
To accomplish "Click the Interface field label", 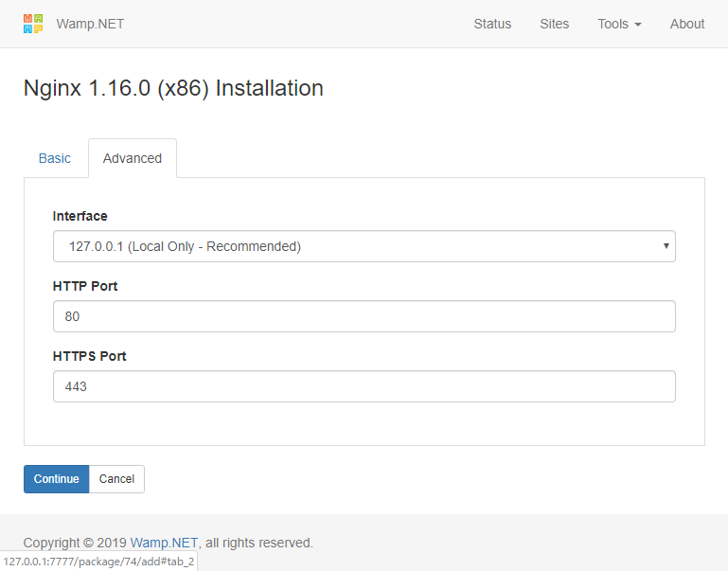I will [x=80, y=216].
